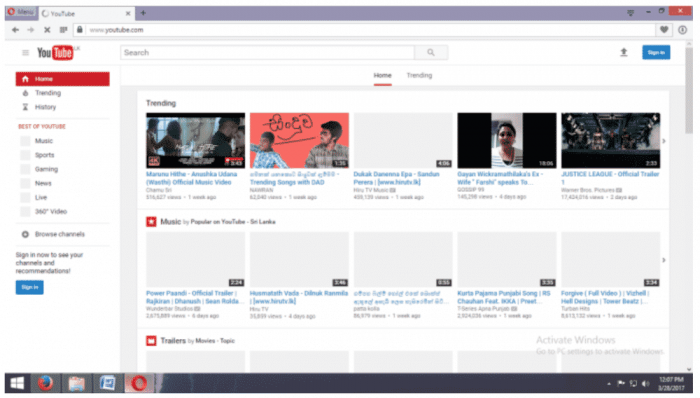Click the upload arrow icon
The image size is (700, 398).
pos(624,53)
